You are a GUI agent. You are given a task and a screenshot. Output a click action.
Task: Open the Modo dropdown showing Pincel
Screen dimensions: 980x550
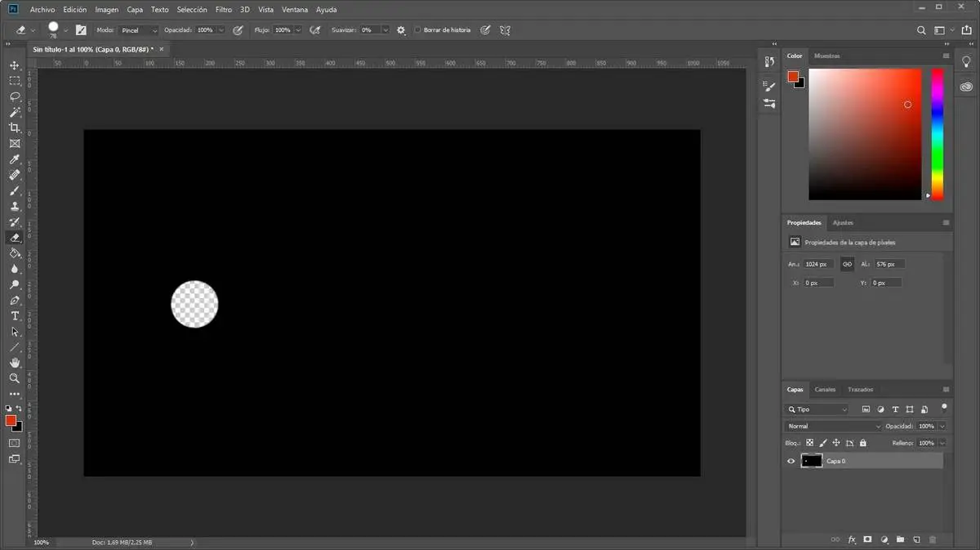138,30
